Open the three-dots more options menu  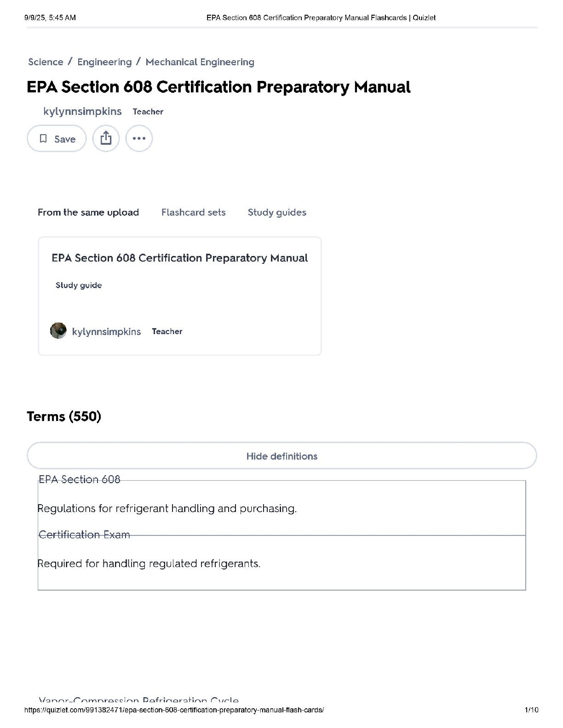point(139,138)
